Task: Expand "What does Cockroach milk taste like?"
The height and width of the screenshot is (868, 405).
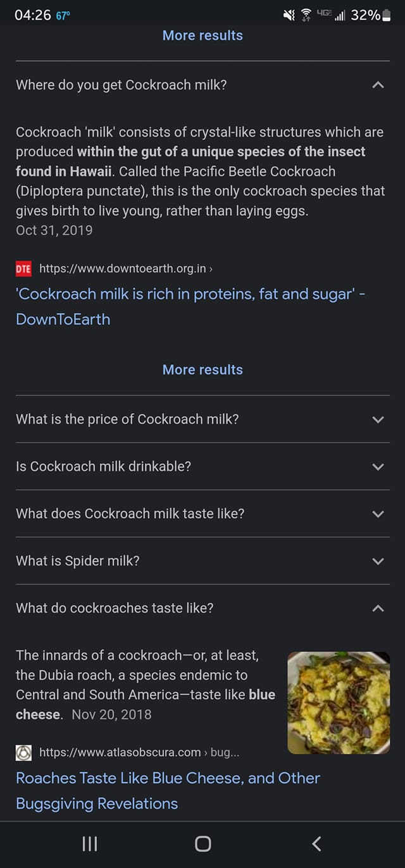Action: click(378, 514)
